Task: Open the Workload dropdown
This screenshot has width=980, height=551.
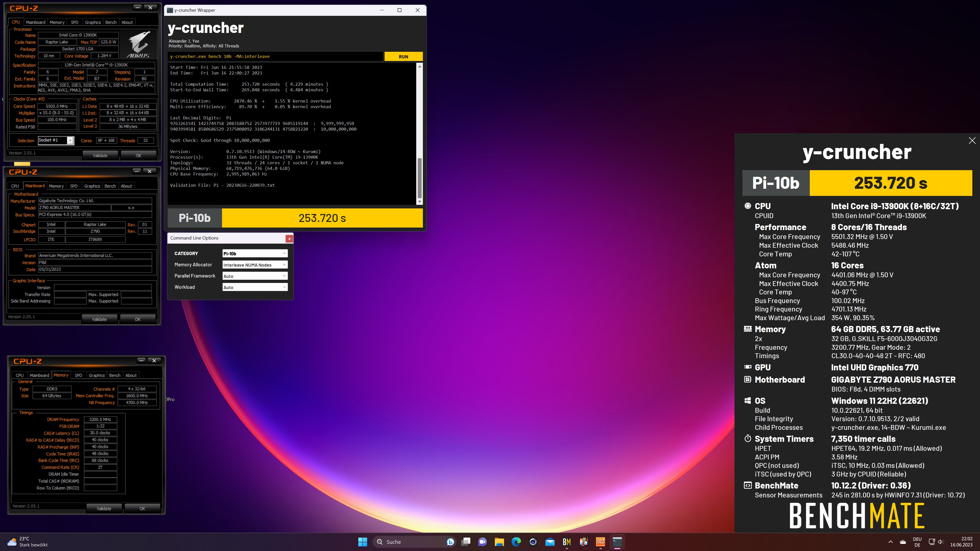Action: tap(255, 287)
